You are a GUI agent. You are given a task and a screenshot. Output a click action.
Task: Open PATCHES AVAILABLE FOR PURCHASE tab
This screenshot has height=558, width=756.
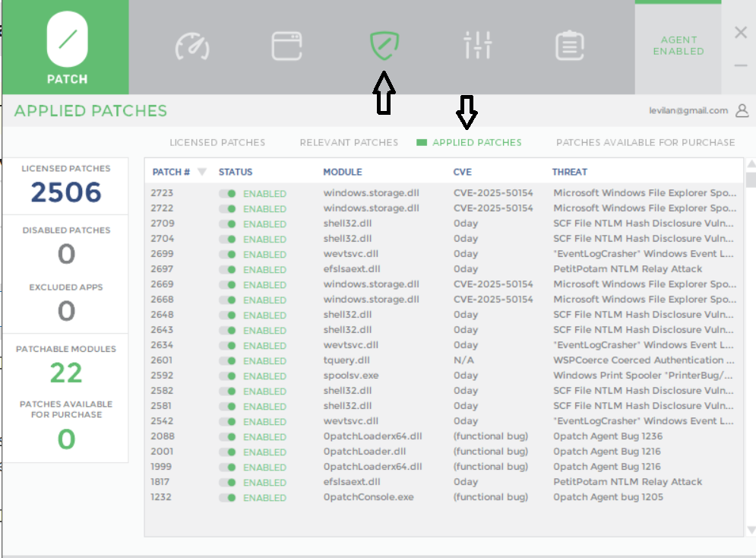(x=645, y=143)
